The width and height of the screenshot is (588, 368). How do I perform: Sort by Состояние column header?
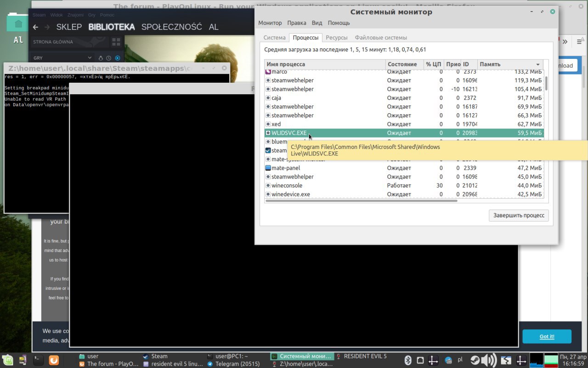[x=404, y=64]
